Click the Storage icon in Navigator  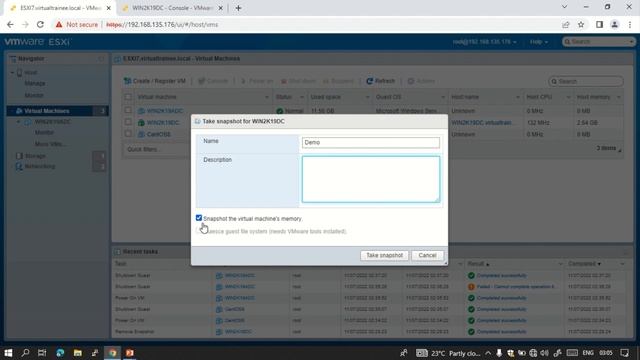(x=19, y=156)
